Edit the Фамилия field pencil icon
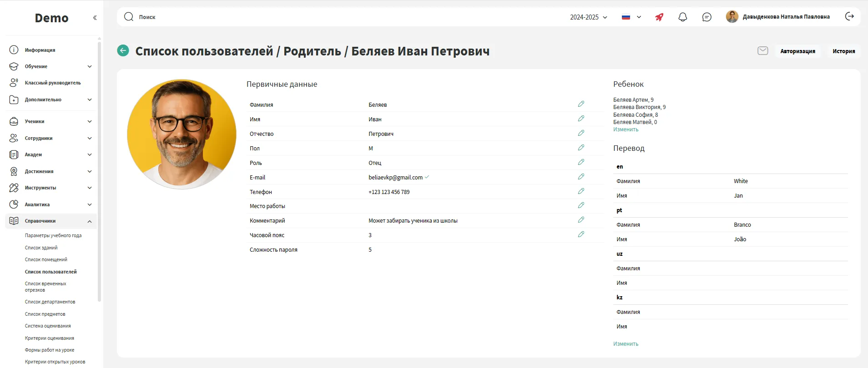This screenshot has width=868, height=368. pos(581,104)
